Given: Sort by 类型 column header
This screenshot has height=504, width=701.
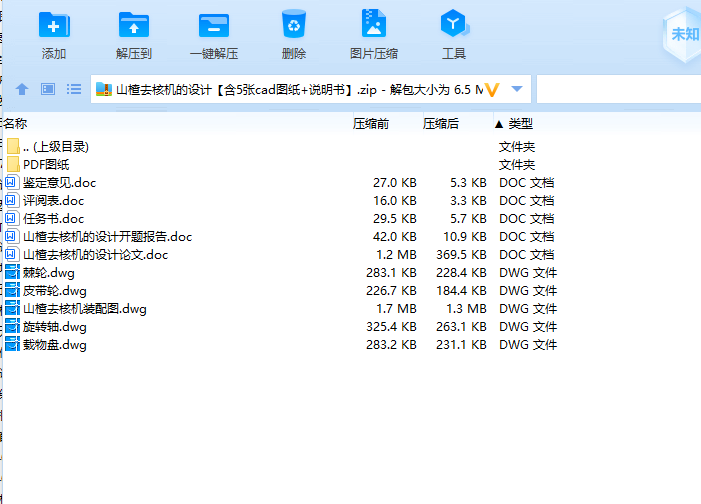Looking at the screenshot, I should coord(520,123).
